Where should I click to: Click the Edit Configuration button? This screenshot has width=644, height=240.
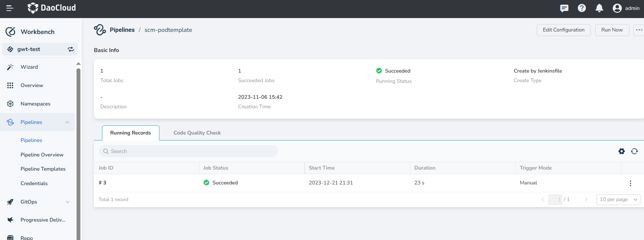tap(563, 30)
